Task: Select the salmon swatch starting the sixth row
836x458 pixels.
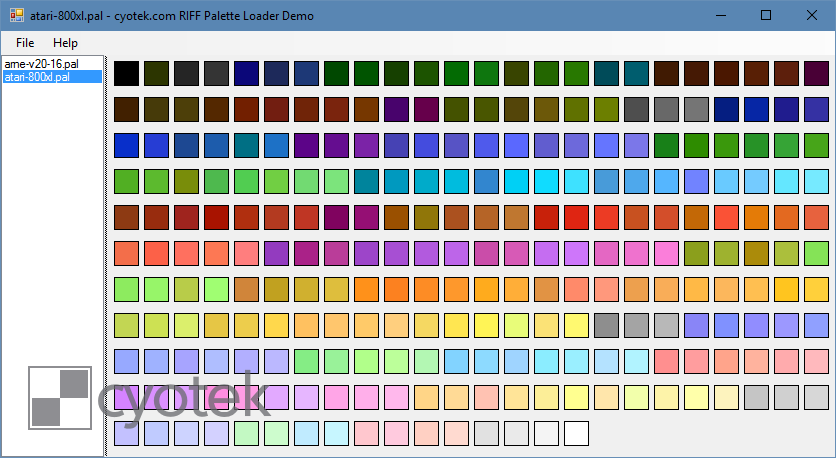Action: 126,253
